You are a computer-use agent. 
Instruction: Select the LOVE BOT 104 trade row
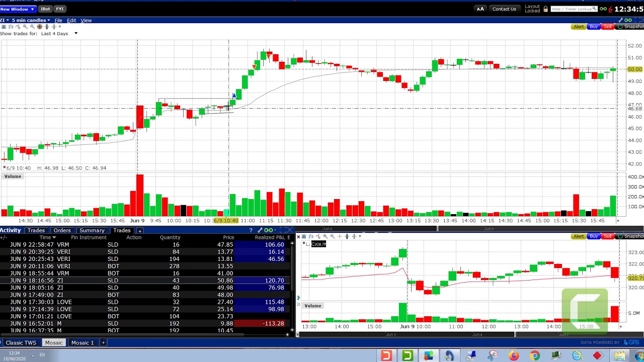click(x=146, y=316)
